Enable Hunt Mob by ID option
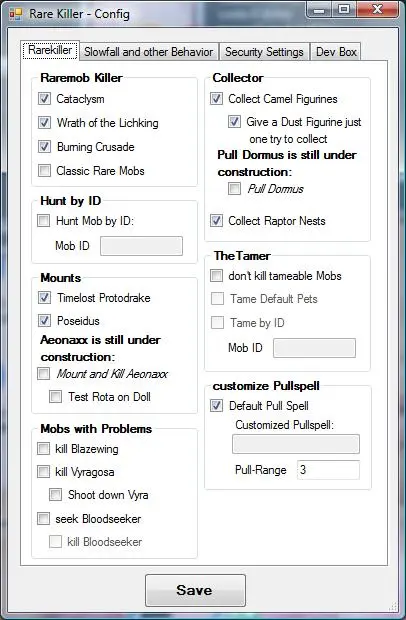 point(43,220)
